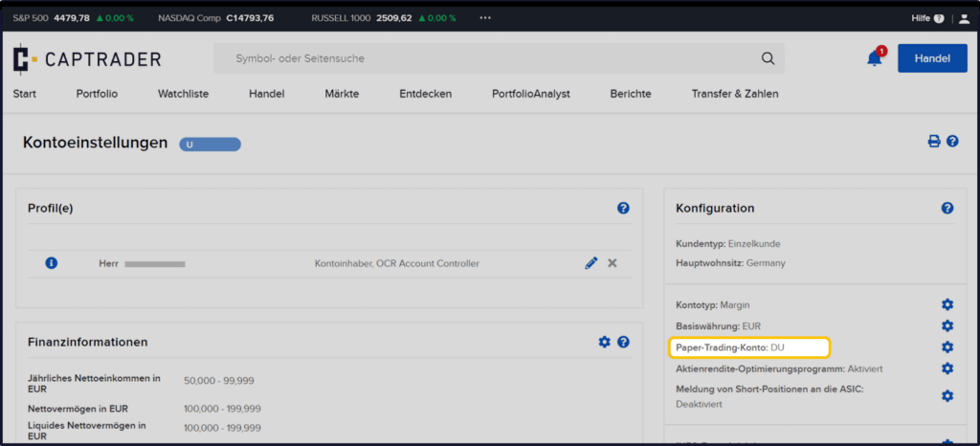The image size is (980, 446).
Task: Open the notifications bell
Action: 875,58
